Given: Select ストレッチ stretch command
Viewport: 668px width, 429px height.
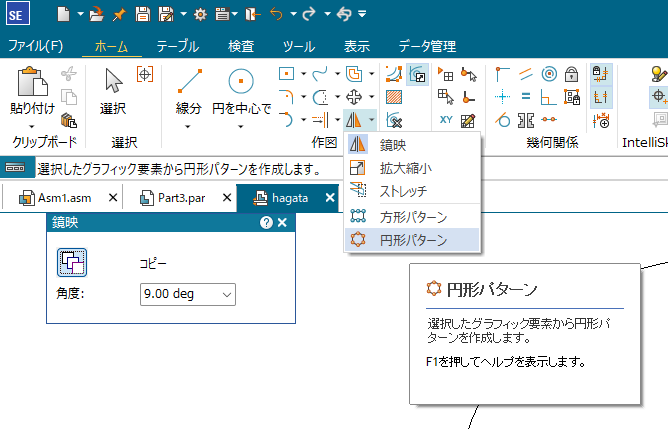Looking at the screenshot, I should (405, 191).
